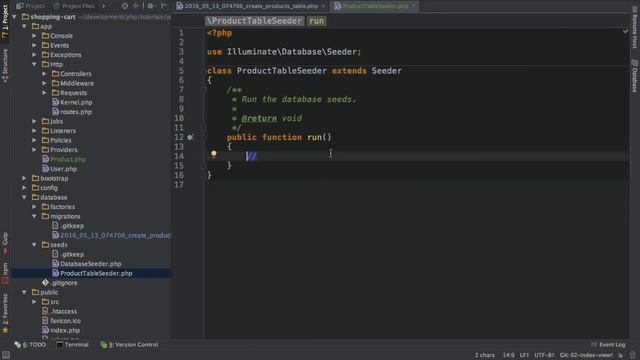The image size is (640, 360).
Task: Click the UTF-8 encoding status widget
Action: (544, 355)
